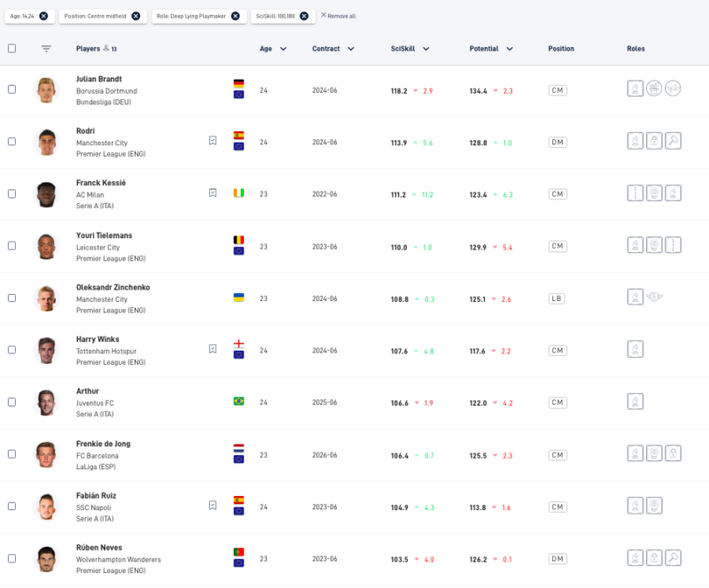709x588 pixels.
Task: Click the Roles column header
Action: click(635, 49)
